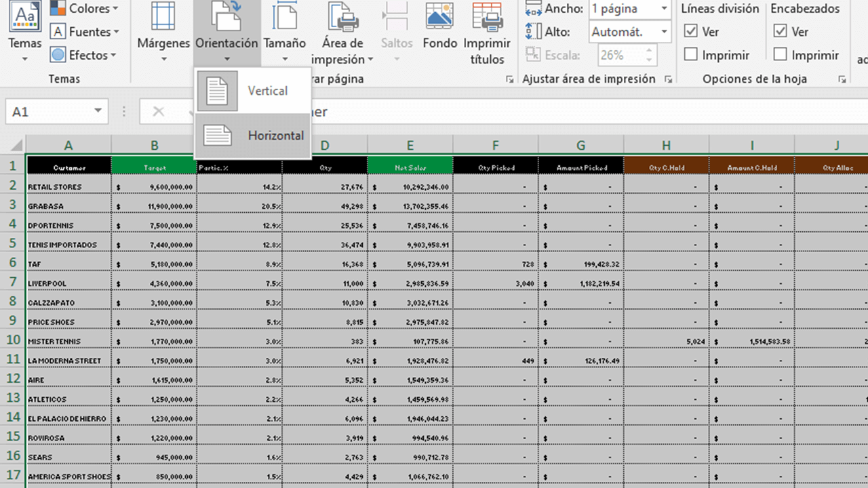This screenshot has height=488, width=868.
Task: Open the Ancho dropdown showing 1 página
Action: click(x=663, y=9)
